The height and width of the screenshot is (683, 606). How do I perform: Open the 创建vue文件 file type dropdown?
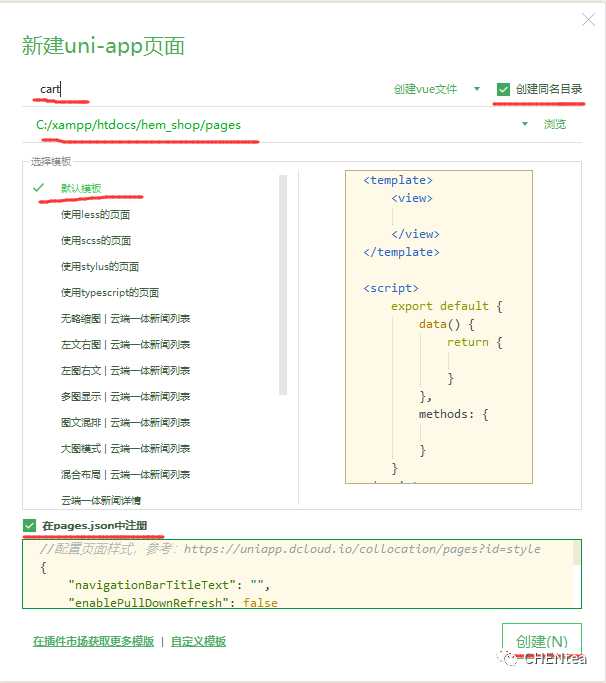click(x=437, y=89)
